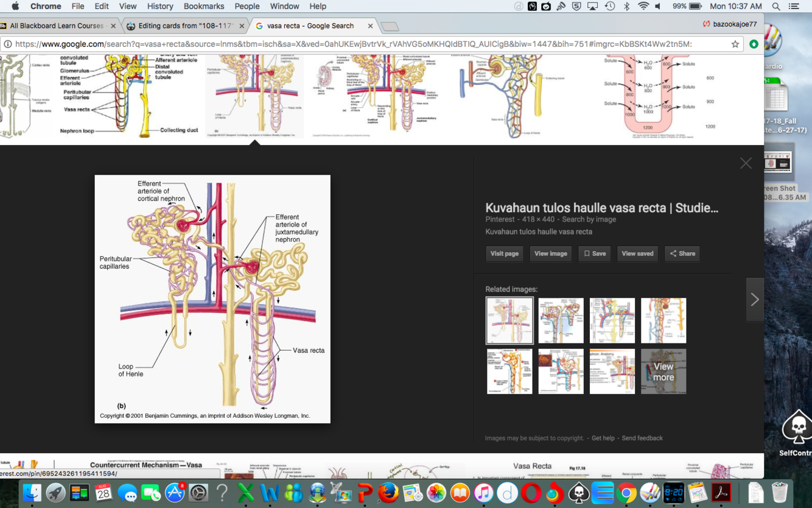Open Spotlight search in menu bar
The image size is (812, 508).
coord(776,6)
